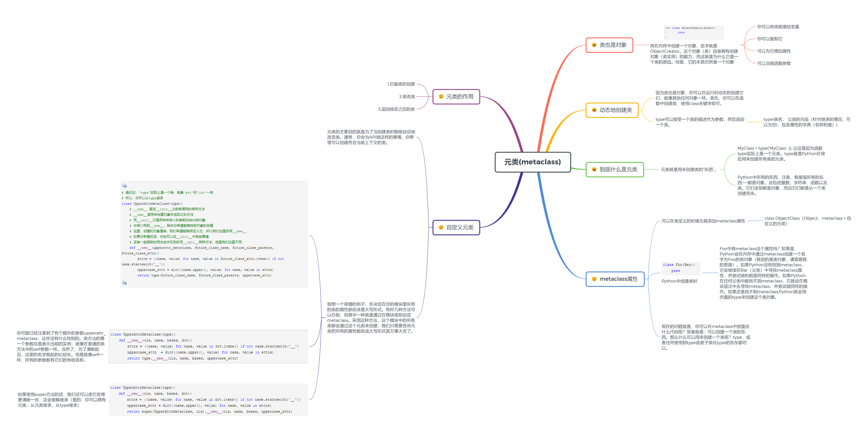
Task: Click the super(UpperAttrMetaclass, cls) code image
Action: click(208, 400)
